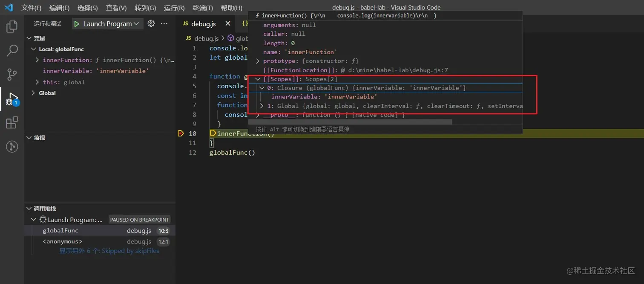Start debugging with the green play icon
Viewport: 644px width, 284px height.
[x=77, y=24]
